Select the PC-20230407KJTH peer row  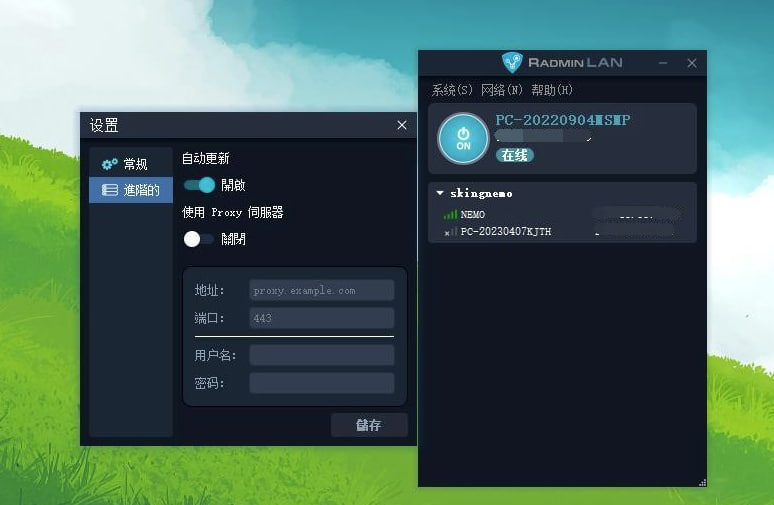pyautogui.click(x=562, y=232)
